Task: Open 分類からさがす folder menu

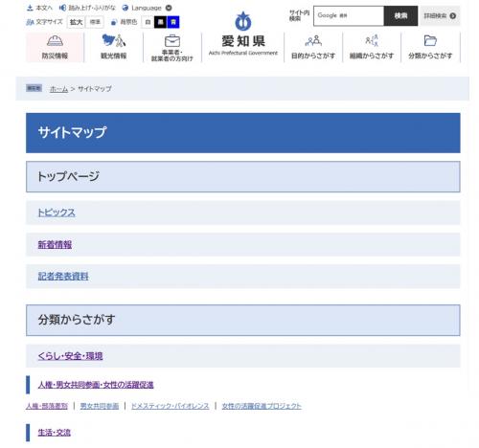Action: tap(430, 47)
